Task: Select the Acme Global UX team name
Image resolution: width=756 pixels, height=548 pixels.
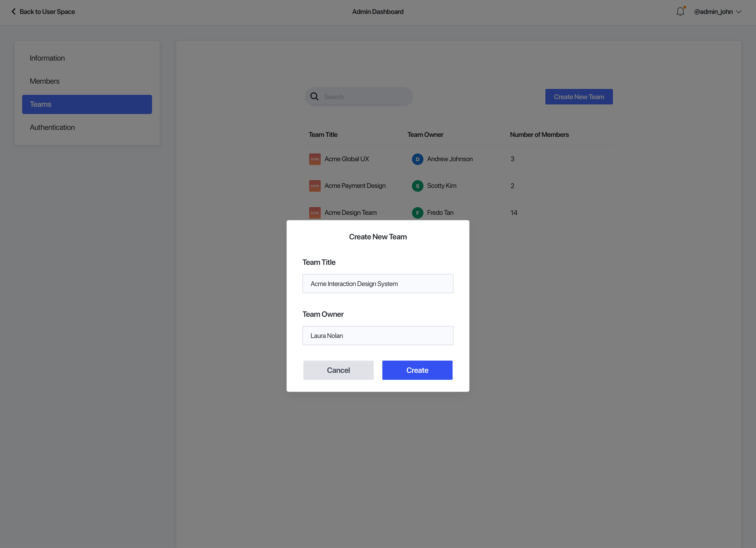Action: tap(347, 159)
